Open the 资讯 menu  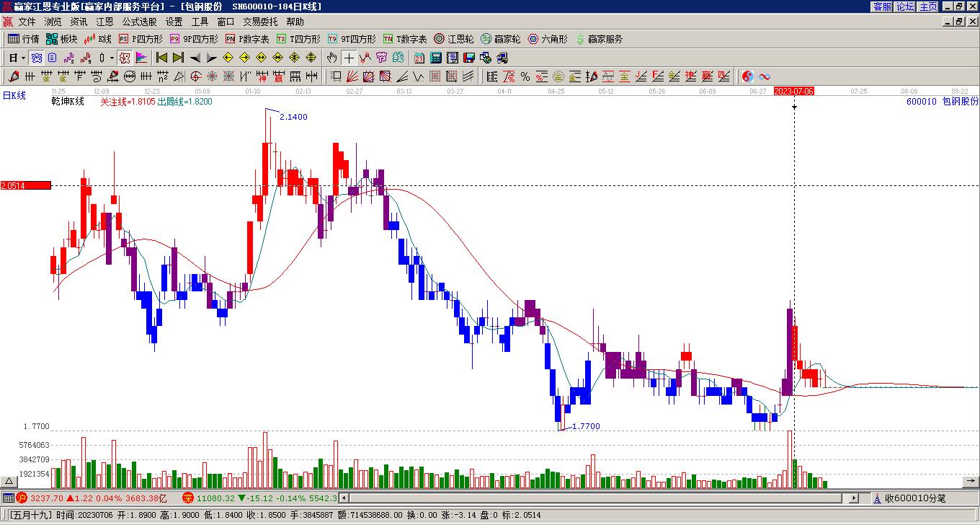pyautogui.click(x=79, y=22)
